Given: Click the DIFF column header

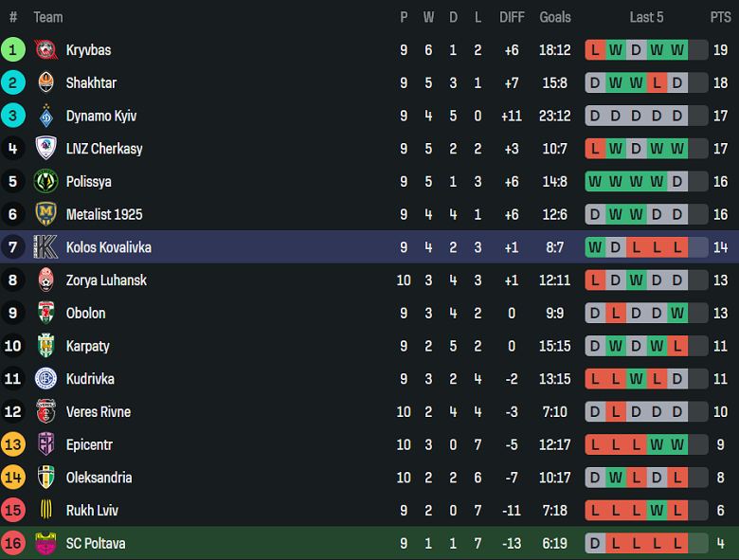Looking at the screenshot, I should click(512, 17).
